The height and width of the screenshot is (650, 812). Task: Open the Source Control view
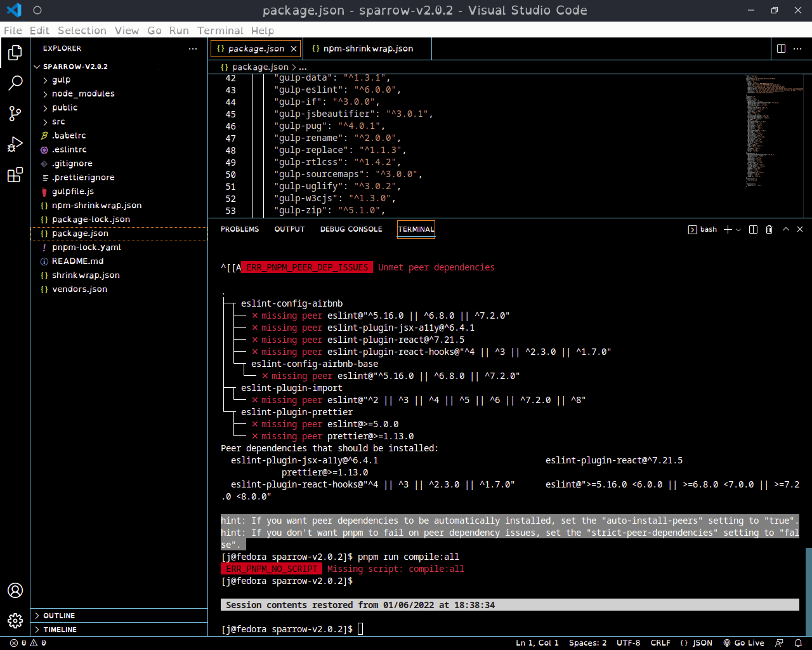(x=15, y=114)
